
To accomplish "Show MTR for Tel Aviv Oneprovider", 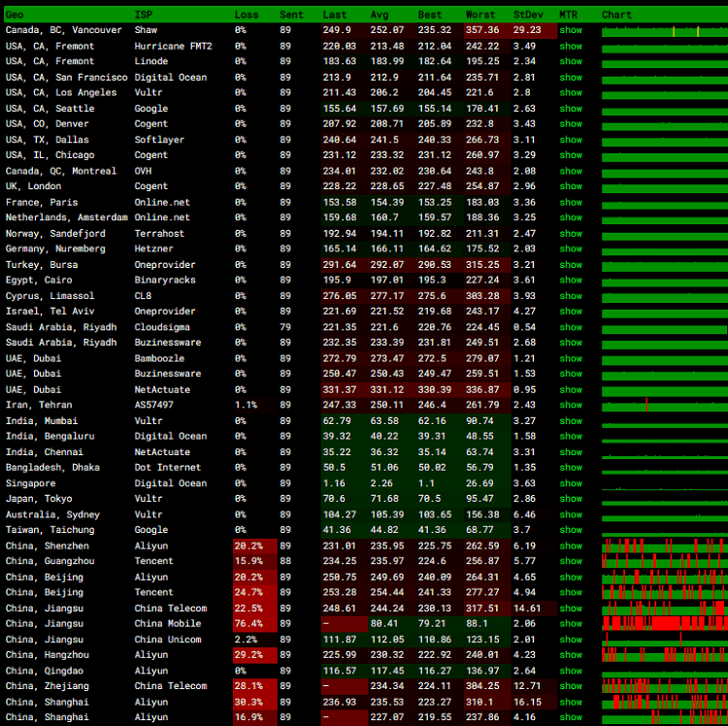I will coord(570,311).
